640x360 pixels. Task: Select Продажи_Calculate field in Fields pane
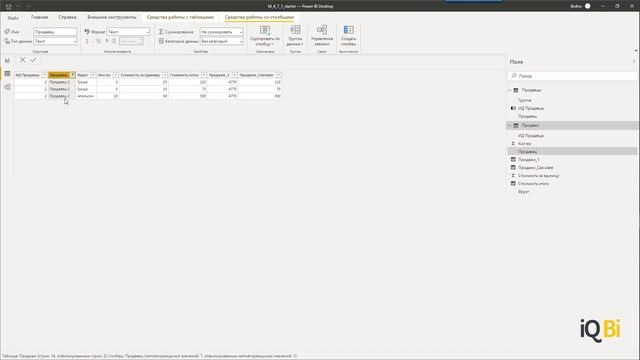pos(536,167)
